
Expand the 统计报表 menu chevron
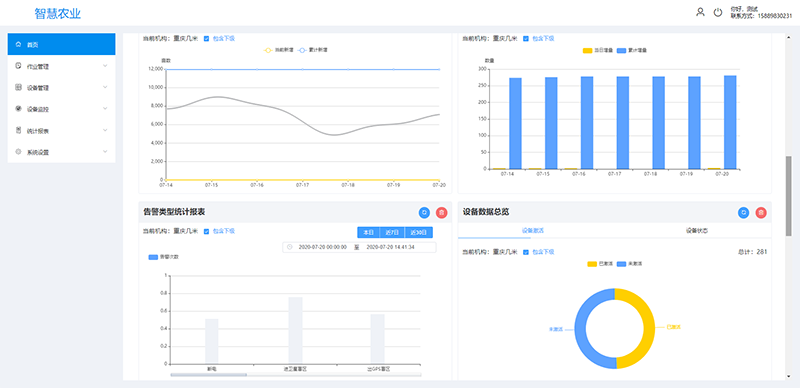point(105,130)
